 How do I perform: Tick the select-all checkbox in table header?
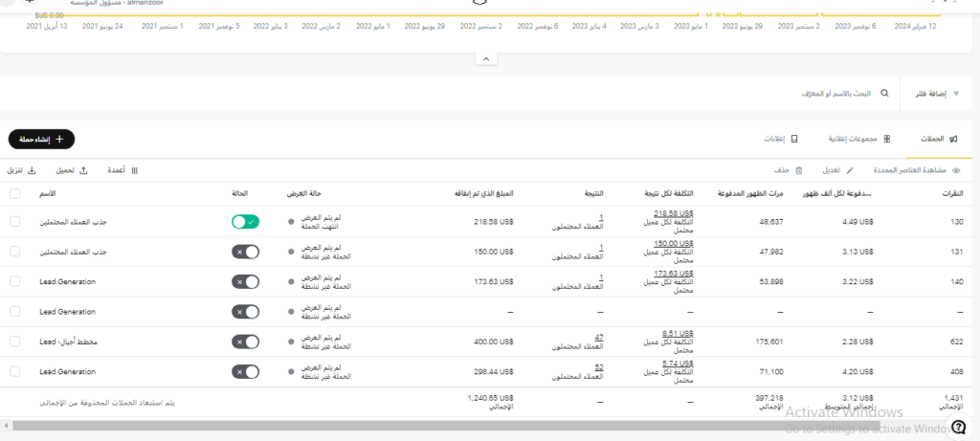[14, 194]
